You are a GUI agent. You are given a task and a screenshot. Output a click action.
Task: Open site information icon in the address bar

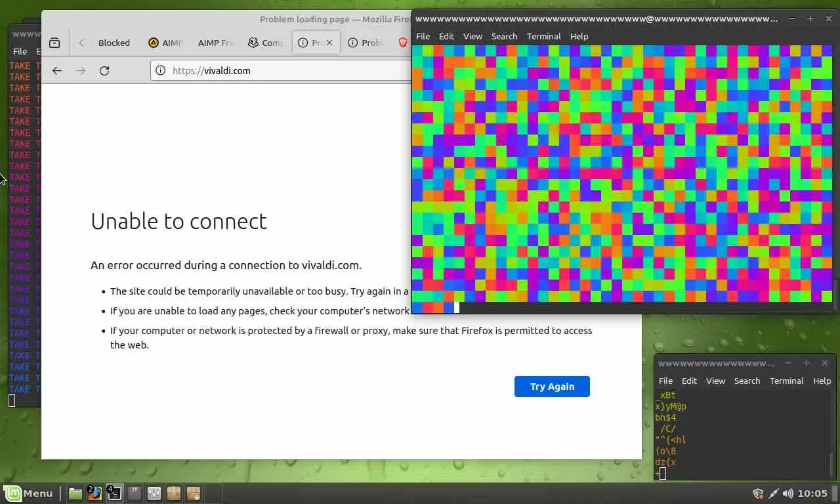(161, 71)
